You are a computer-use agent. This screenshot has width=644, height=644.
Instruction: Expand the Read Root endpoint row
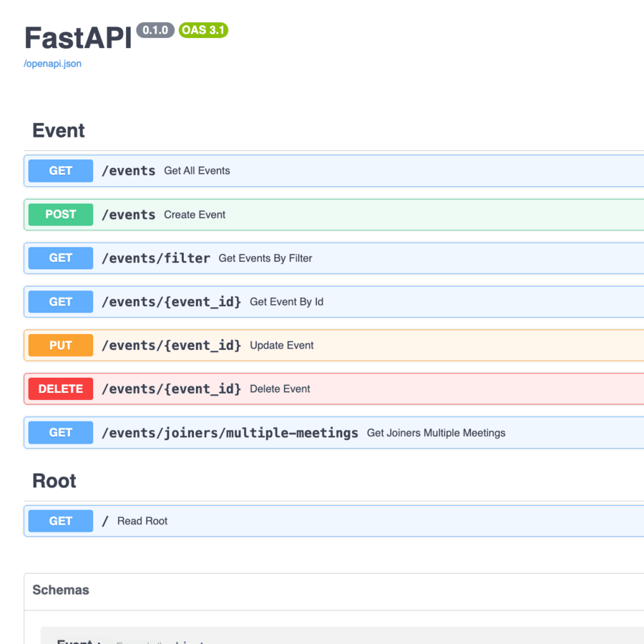[142, 521]
